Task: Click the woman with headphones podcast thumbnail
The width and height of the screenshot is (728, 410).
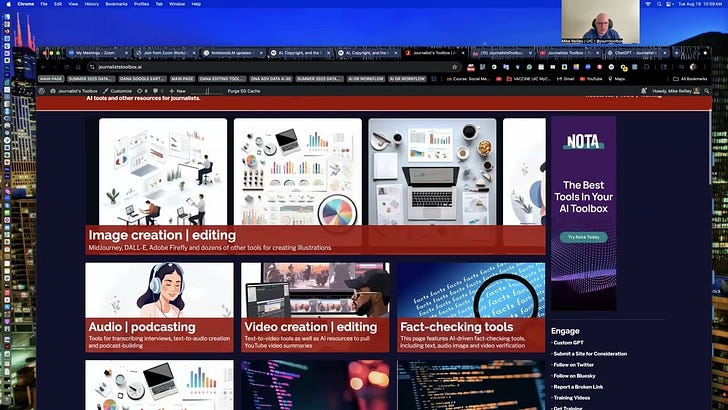Action: click(x=159, y=290)
